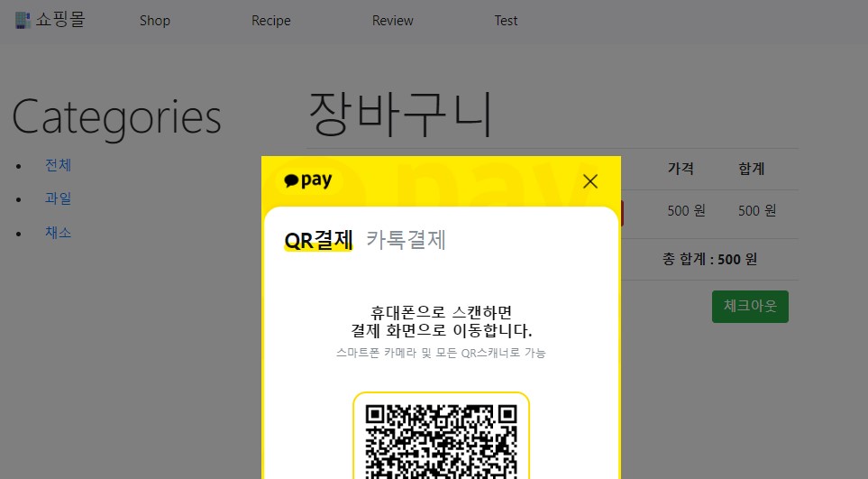Open the Review menu item
The height and width of the screenshot is (479, 868).
coord(392,21)
